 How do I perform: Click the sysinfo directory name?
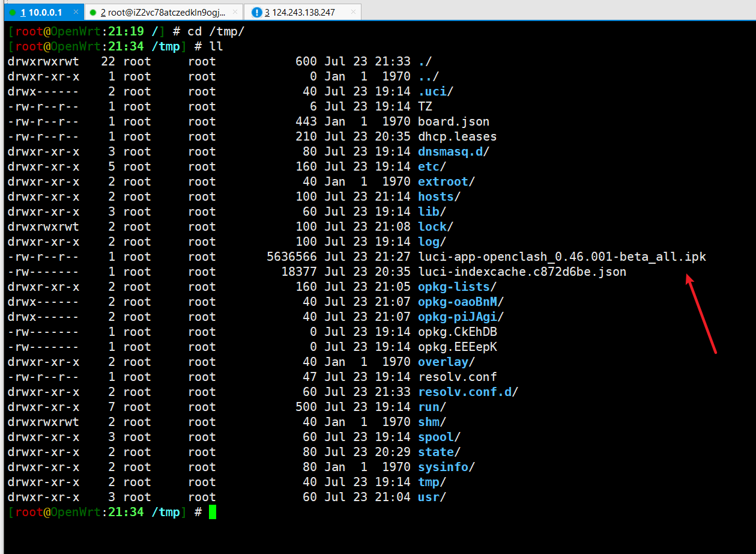click(x=443, y=467)
